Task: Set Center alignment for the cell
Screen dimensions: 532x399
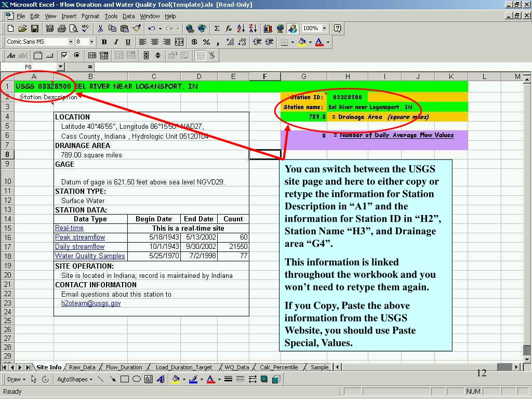Action: tap(155, 42)
